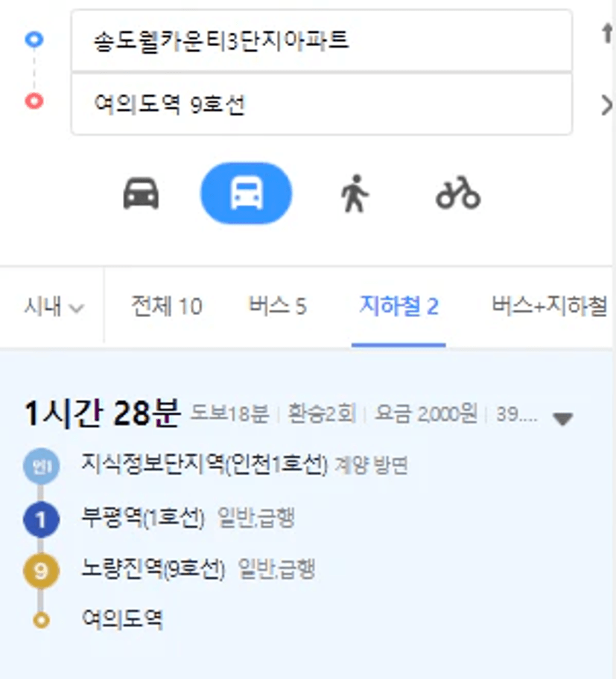Expand route details with the triangle arrow
This screenshot has width=616, height=679.
[x=562, y=418]
